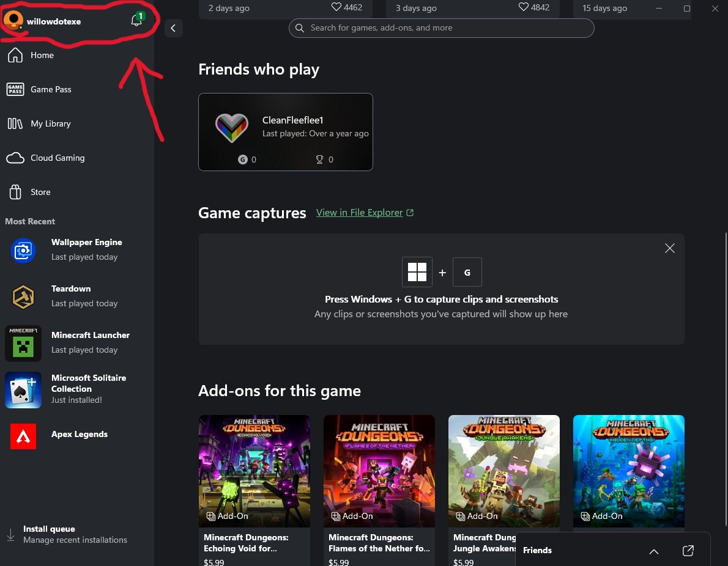View CleanFleeflee1's friend profile card
Image resolution: width=728 pixels, height=566 pixels.
285,131
